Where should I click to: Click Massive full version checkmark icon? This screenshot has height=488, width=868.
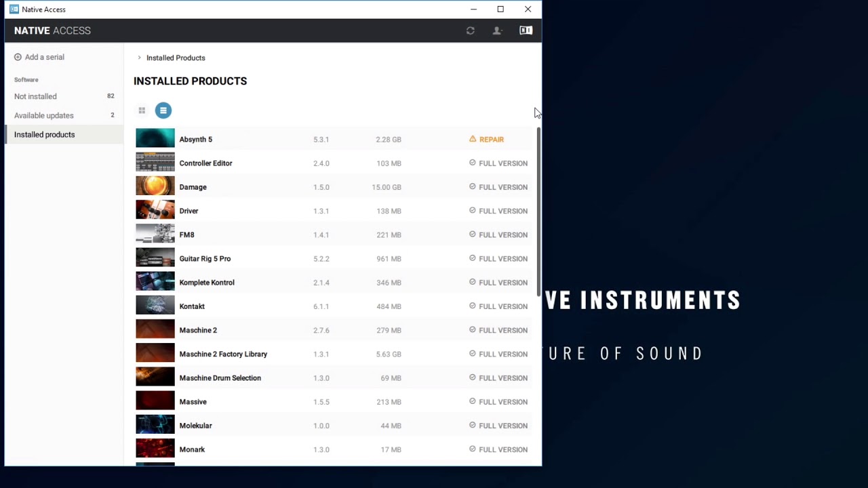coord(473,401)
